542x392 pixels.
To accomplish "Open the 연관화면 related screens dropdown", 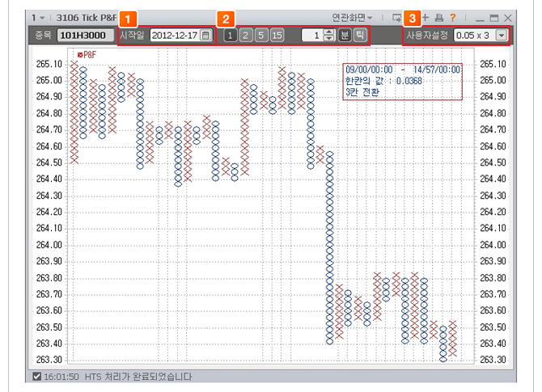I will (353, 17).
